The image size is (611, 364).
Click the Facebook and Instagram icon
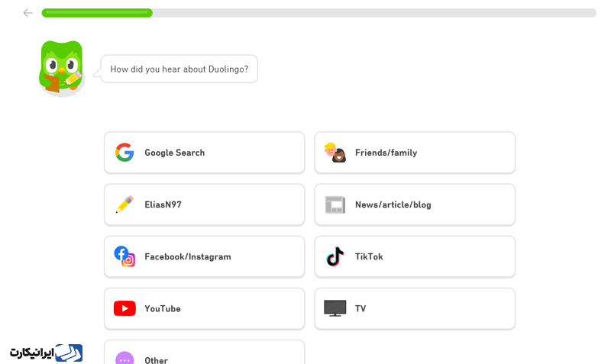click(124, 256)
